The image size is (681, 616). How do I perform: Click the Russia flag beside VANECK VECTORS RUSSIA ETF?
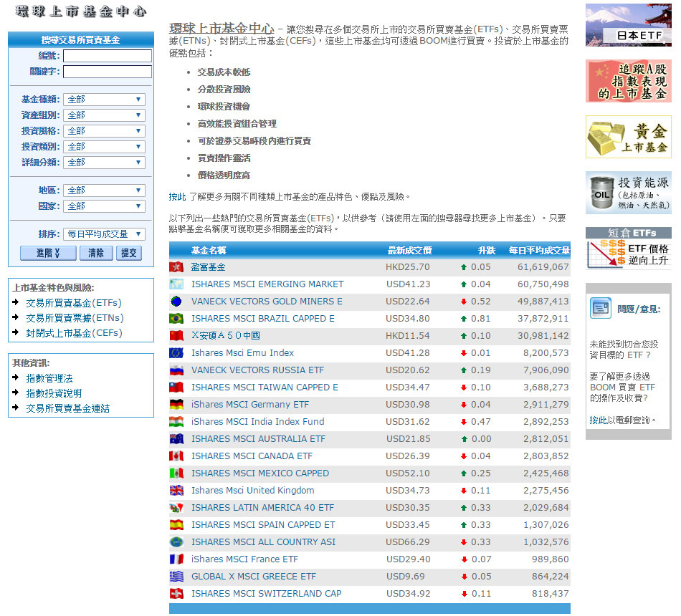176,370
